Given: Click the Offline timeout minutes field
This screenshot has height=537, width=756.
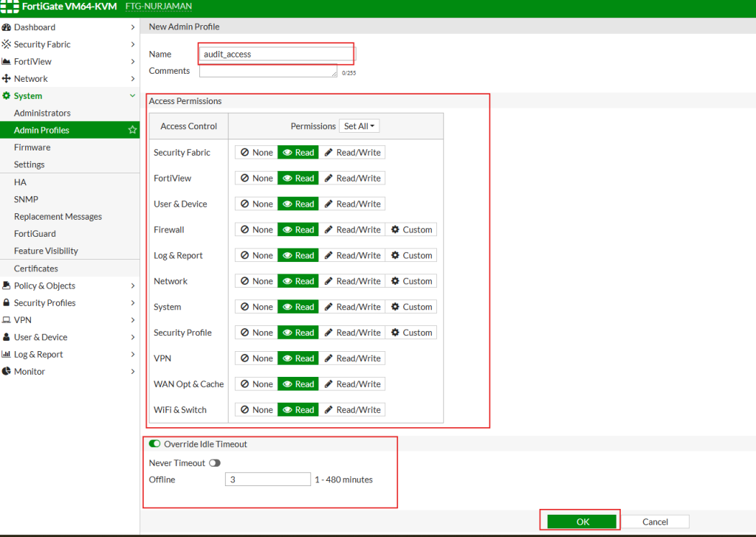Looking at the screenshot, I should coord(267,479).
